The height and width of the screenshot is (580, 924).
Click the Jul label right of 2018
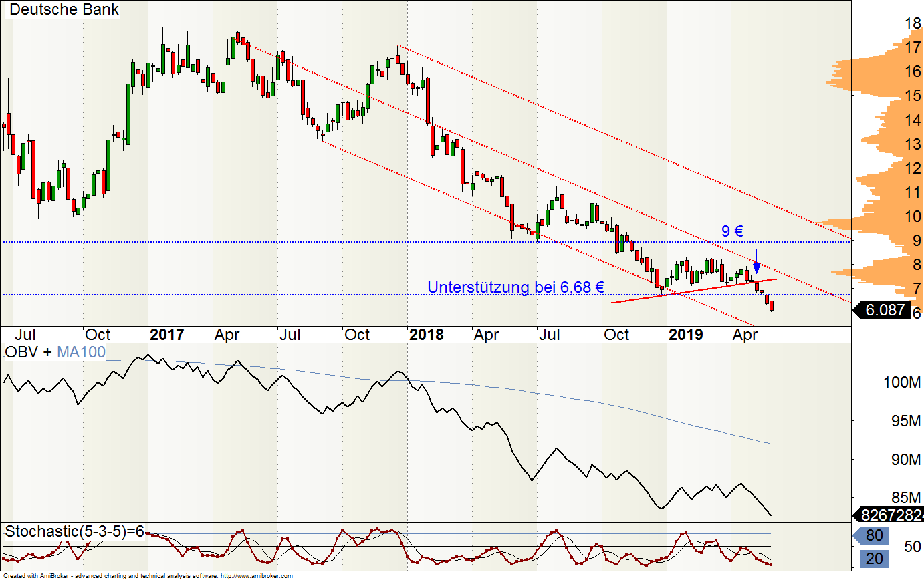[550, 334]
